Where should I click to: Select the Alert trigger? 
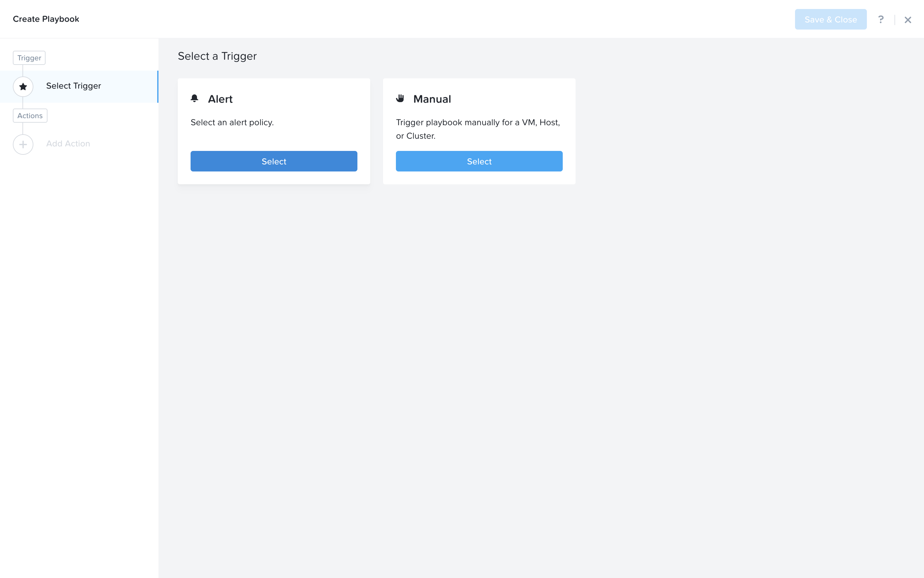pos(274,161)
